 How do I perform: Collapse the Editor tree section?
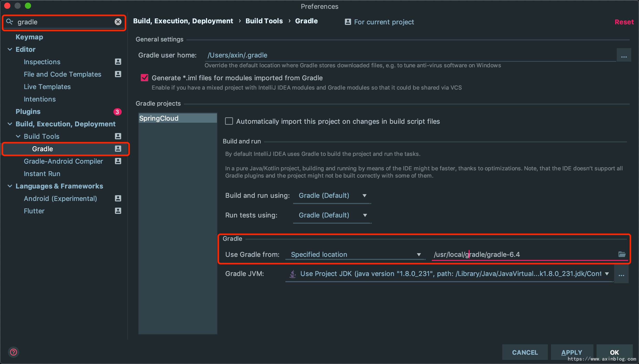pos(10,49)
